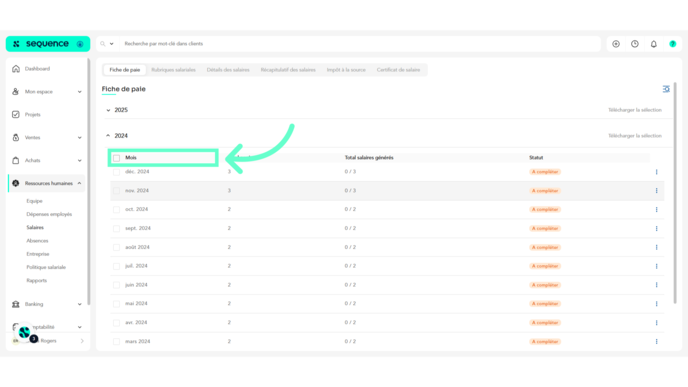Click the main table vertical scrollbar
This screenshot has width=688, height=387.
(675, 193)
